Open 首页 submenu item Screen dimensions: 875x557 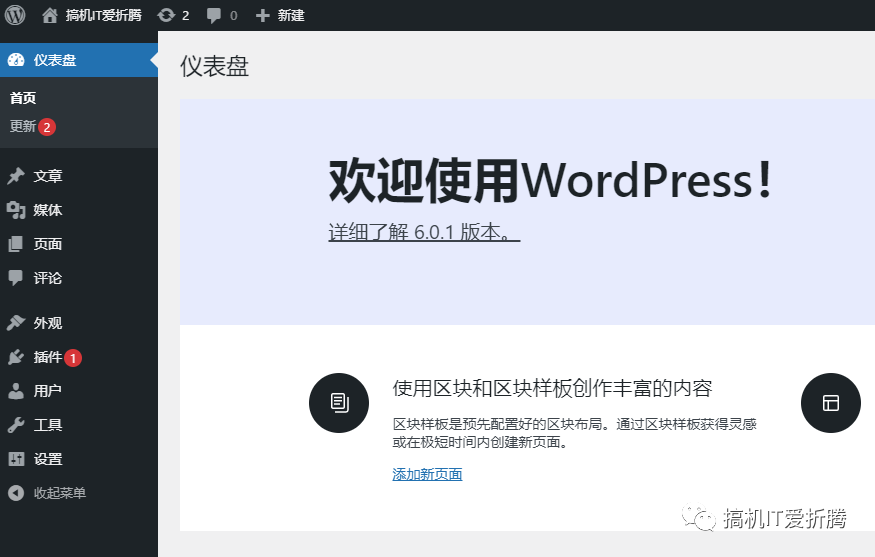(x=23, y=98)
